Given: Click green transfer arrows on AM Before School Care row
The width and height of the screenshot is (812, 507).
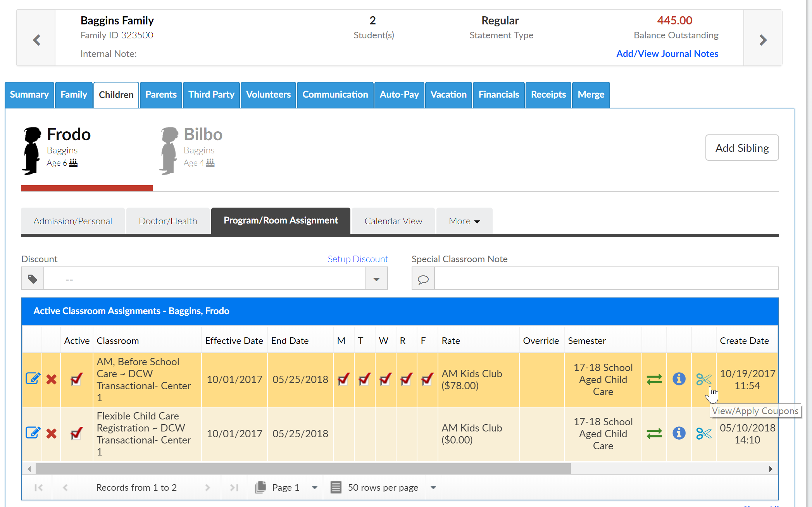Looking at the screenshot, I should click(x=654, y=379).
